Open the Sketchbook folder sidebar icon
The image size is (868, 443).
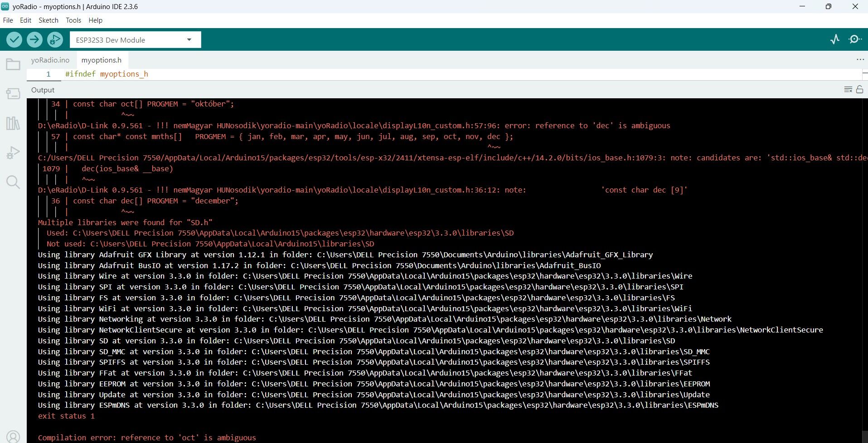point(13,64)
